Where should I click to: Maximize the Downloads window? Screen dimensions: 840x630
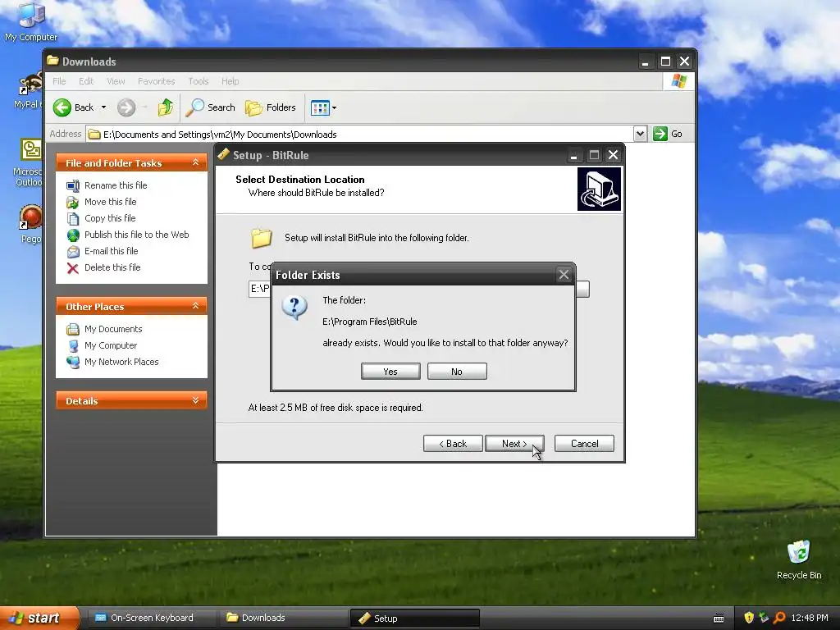click(x=665, y=62)
